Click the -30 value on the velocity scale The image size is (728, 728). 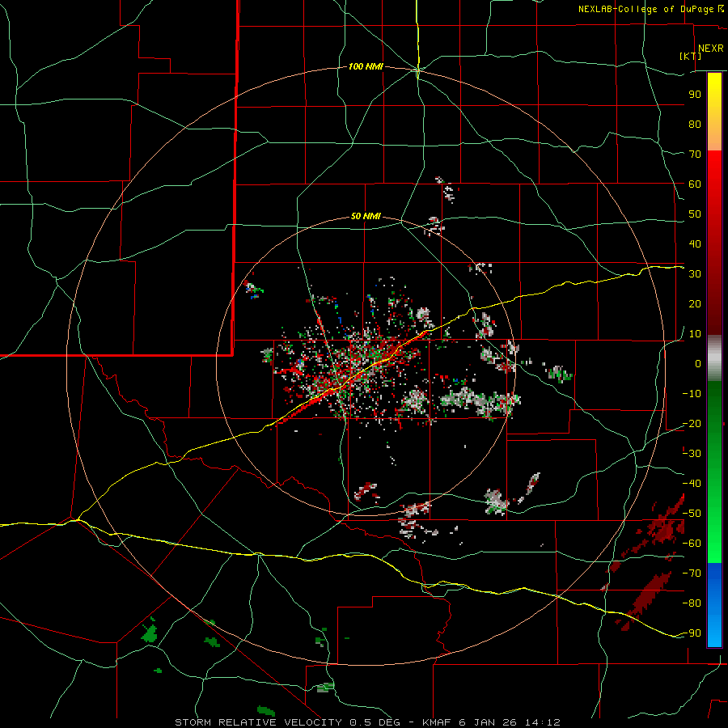point(692,454)
